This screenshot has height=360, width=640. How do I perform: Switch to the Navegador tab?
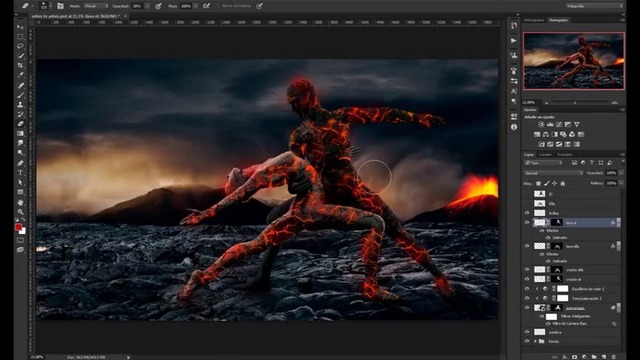[558, 20]
